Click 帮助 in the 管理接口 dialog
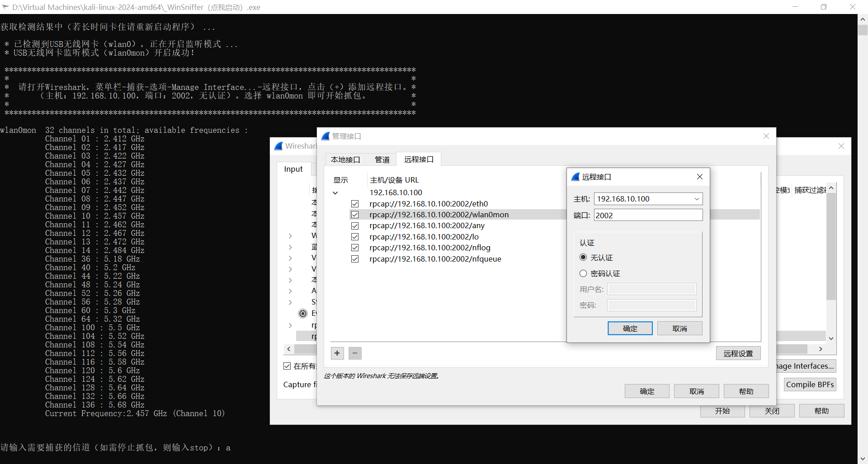This screenshot has height=464, width=868. 746,391
